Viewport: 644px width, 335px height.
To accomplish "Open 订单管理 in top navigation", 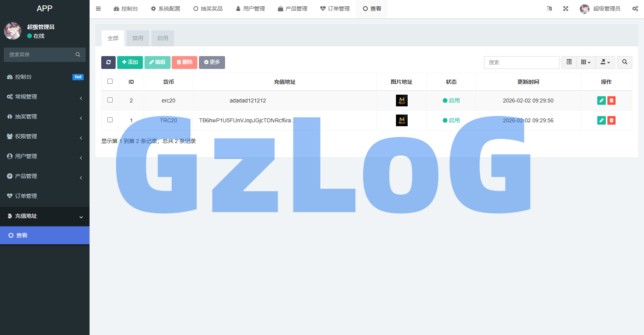I will pyautogui.click(x=335, y=9).
